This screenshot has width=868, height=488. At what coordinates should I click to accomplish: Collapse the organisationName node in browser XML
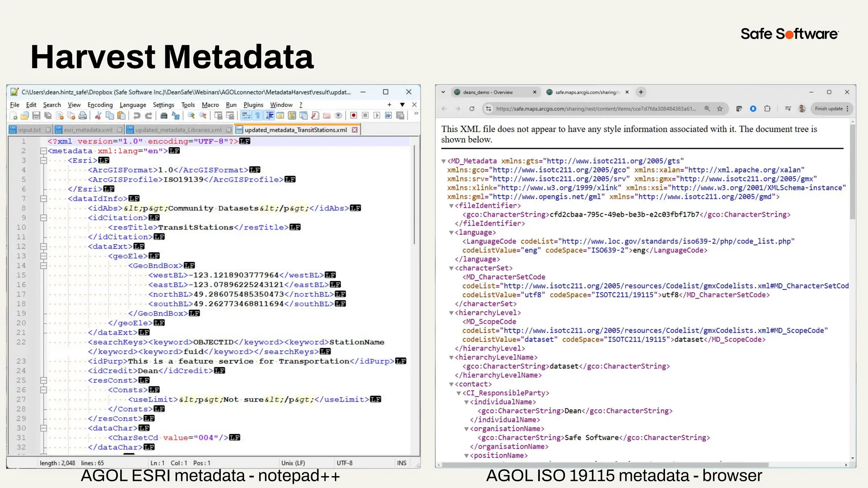[467, 429]
